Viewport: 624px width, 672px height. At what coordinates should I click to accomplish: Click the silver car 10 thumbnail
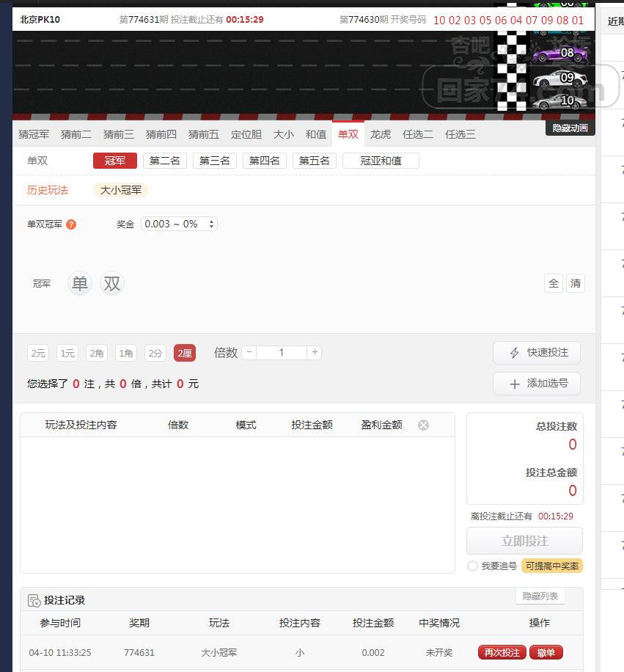(x=559, y=101)
